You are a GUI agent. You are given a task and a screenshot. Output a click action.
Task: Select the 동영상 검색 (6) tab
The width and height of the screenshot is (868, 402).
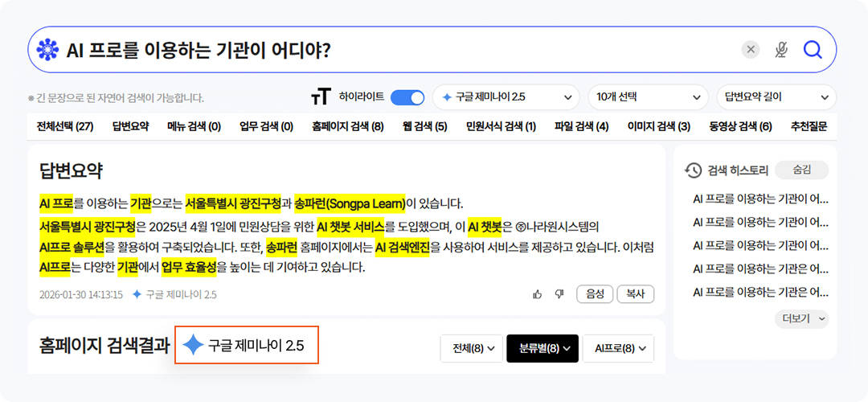tap(740, 127)
